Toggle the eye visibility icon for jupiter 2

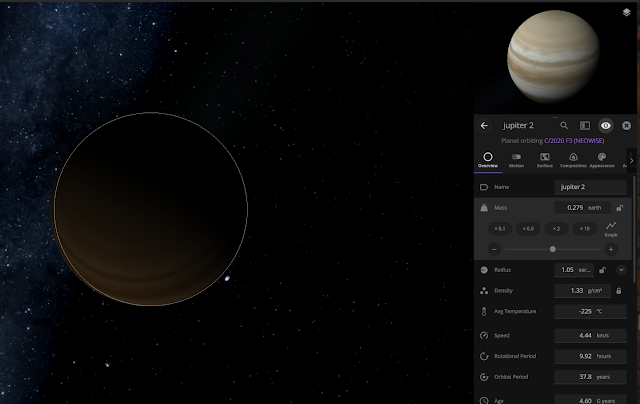(x=606, y=126)
